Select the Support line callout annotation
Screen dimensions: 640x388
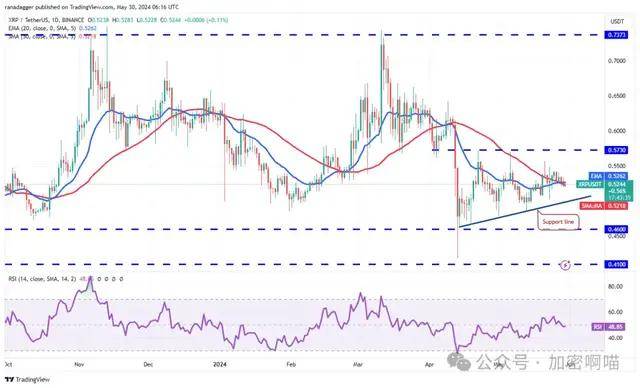(x=558, y=222)
